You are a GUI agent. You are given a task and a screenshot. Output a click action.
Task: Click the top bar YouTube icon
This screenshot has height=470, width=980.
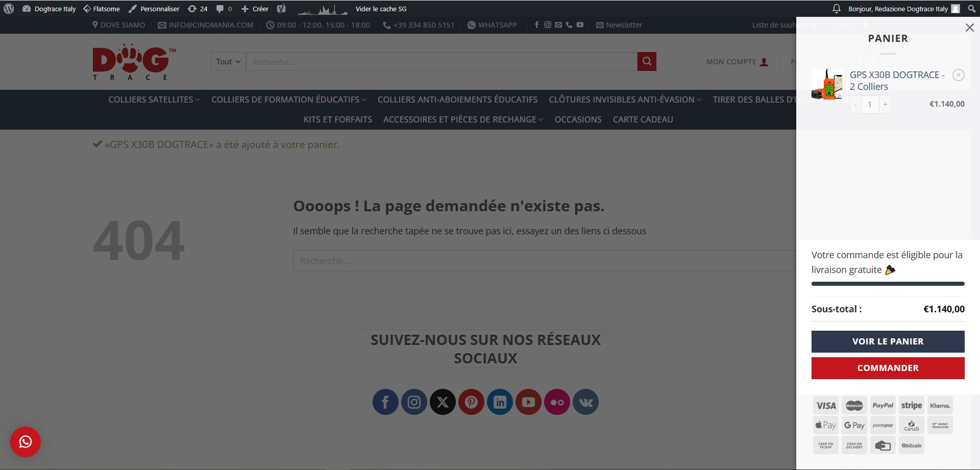pyautogui.click(x=580, y=24)
